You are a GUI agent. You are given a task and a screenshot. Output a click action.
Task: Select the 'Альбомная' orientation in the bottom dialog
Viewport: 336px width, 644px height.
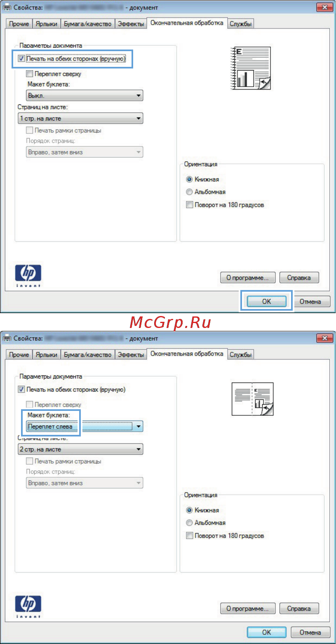click(x=189, y=523)
